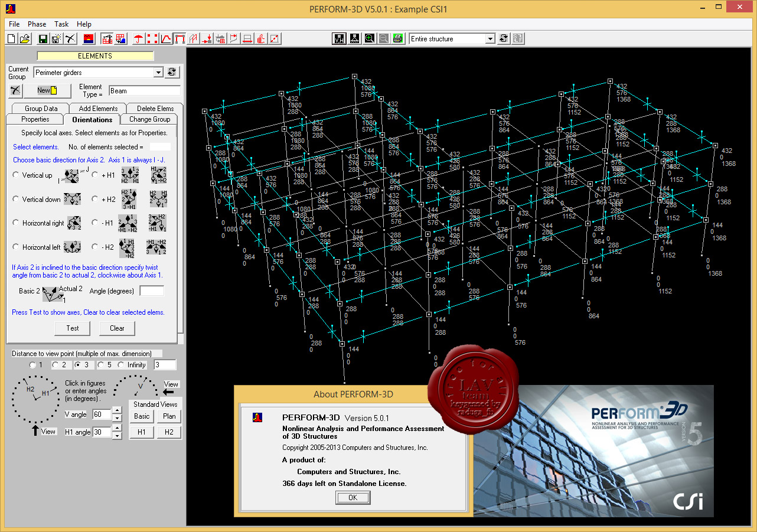Viewport: 757px width, 532px height.
Task: Click the red grid with blue shape icon
Action: [x=120, y=39]
